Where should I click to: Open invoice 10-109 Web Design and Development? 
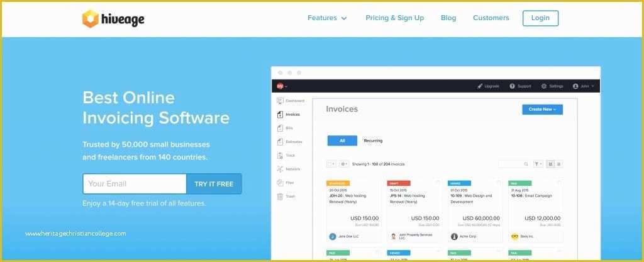tap(471, 198)
